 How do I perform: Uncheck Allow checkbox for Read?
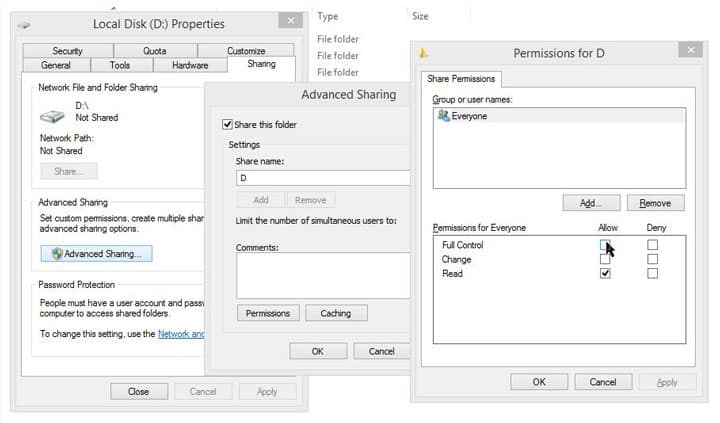(x=605, y=273)
